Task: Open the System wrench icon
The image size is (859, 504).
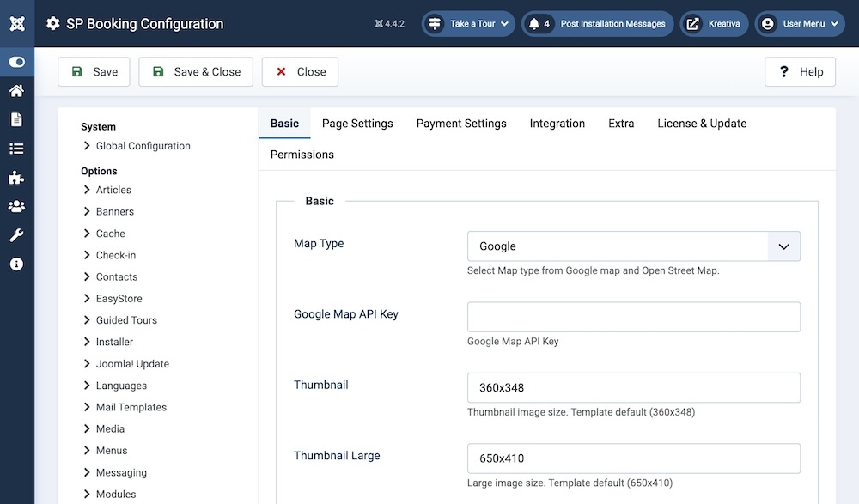Action: click(17, 235)
